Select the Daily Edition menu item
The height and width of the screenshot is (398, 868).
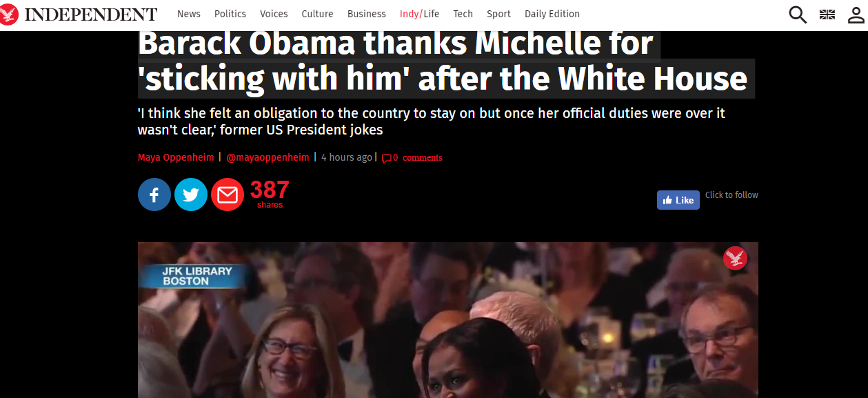[x=552, y=14]
